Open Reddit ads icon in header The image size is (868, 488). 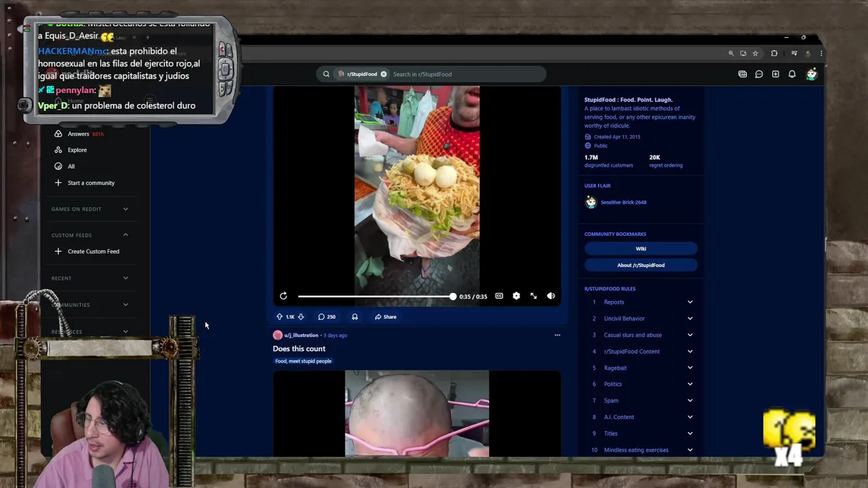coord(743,74)
